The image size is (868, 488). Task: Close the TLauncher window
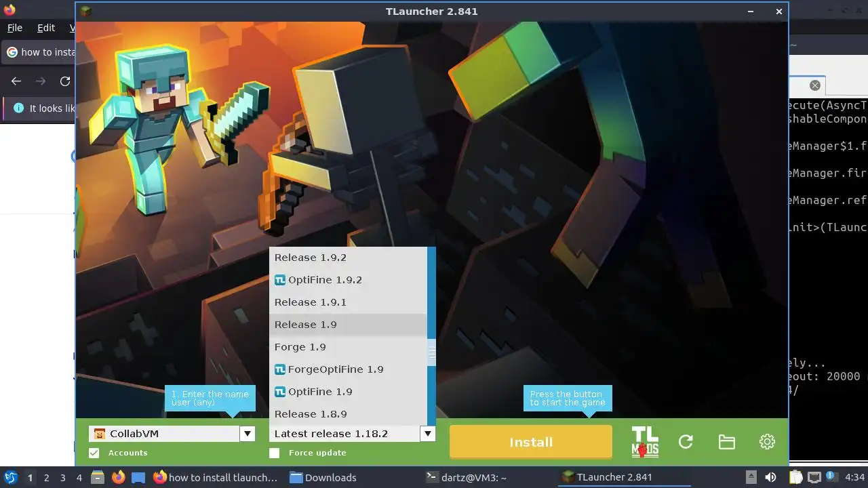[x=779, y=11]
